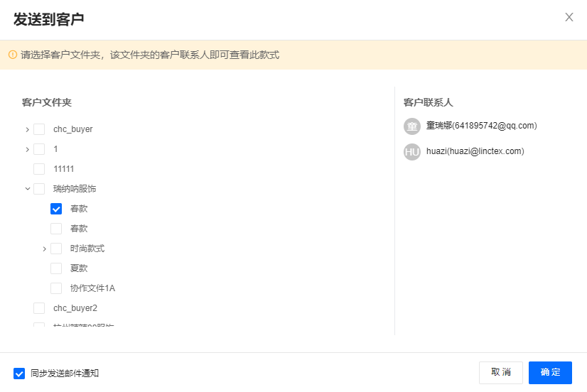Uncheck the checked 春款 folder

click(56, 209)
